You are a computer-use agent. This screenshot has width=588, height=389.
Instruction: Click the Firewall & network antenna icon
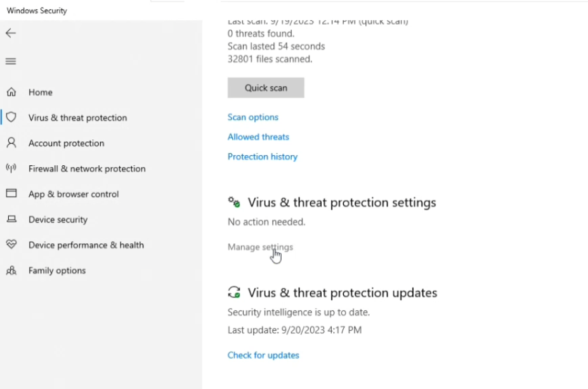(11, 168)
